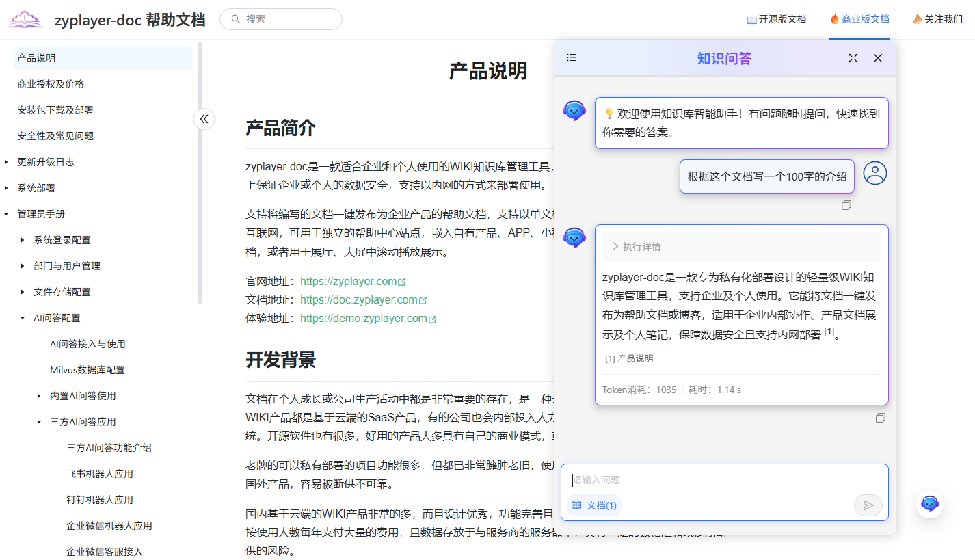Viewport: 975px width, 560px height.
Task: Click the 产品简介 heading
Action: pyautogui.click(x=280, y=128)
